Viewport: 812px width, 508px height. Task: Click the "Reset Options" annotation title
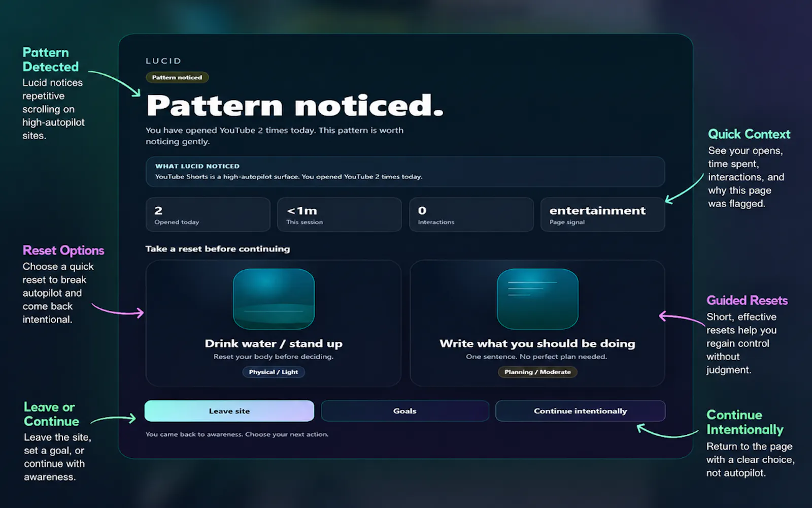coord(63,250)
